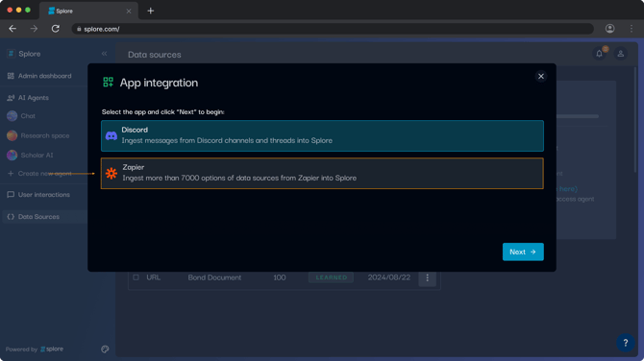Click the 2024/08/22 date cell
Viewport: 644px width, 361px height.
[389, 277]
